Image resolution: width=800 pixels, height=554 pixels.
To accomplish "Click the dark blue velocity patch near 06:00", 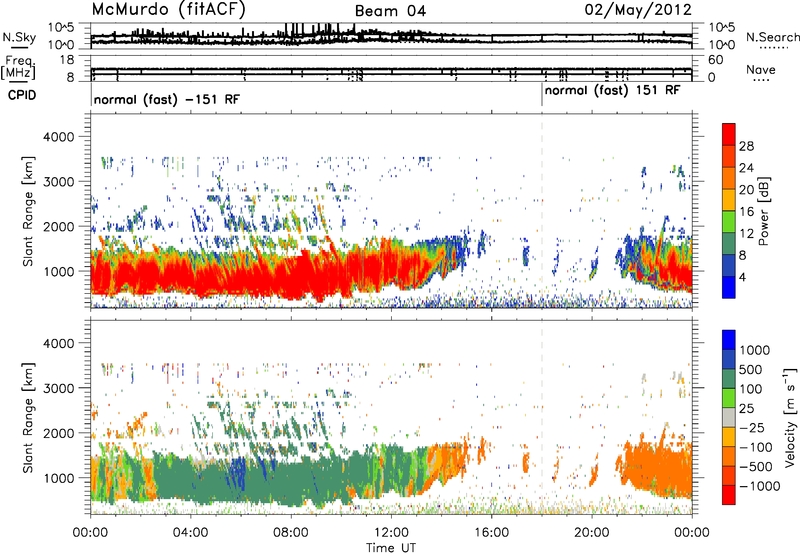I will 238,472.
